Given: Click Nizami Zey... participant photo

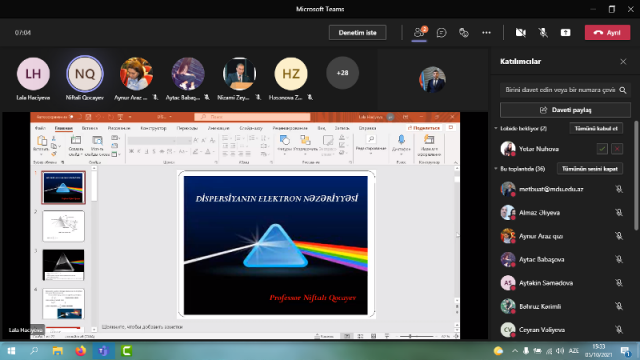Looking at the screenshot, I should [x=239, y=74].
